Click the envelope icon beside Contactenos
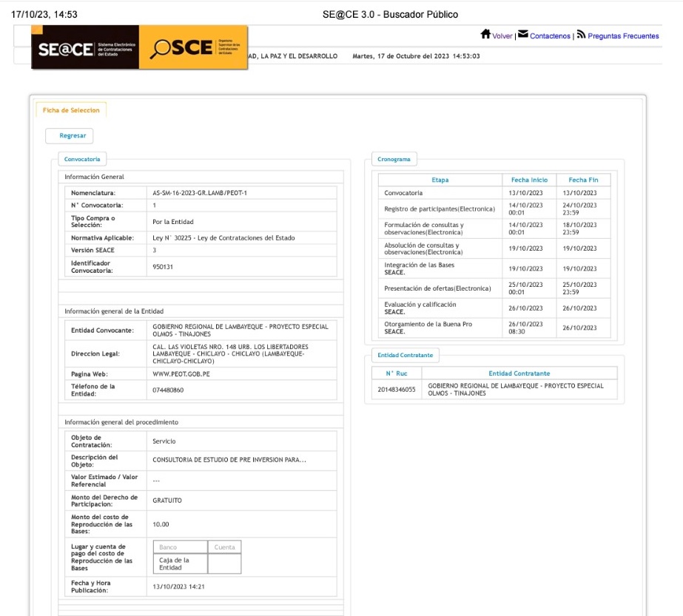Viewport: 683px width, 616px height. point(522,34)
